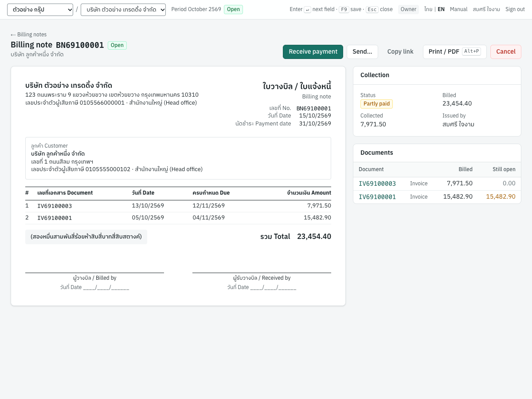
Task: Click the Open badge beside BN69100001 heading
Action: pyautogui.click(x=117, y=45)
